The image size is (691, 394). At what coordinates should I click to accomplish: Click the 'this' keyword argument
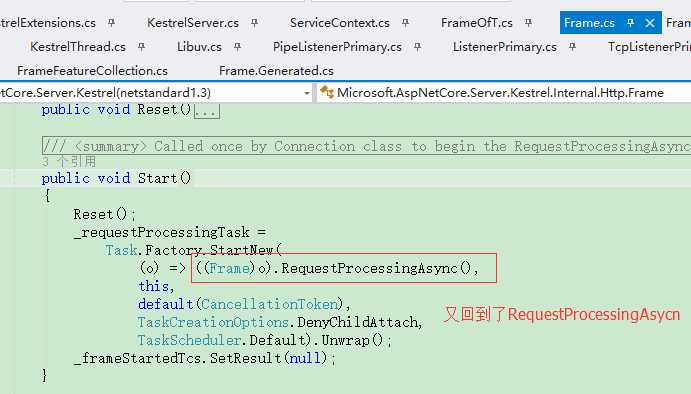(x=153, y=286)
